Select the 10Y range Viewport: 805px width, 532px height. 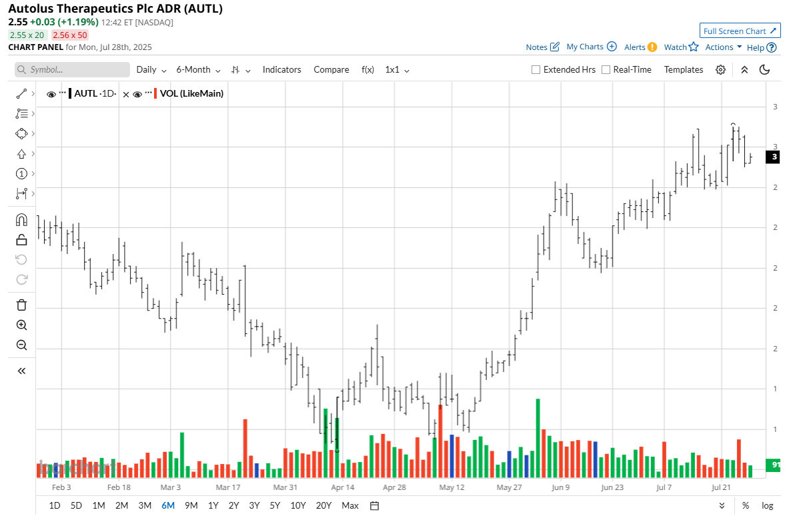pyautogui.click(x=298, y=506)
